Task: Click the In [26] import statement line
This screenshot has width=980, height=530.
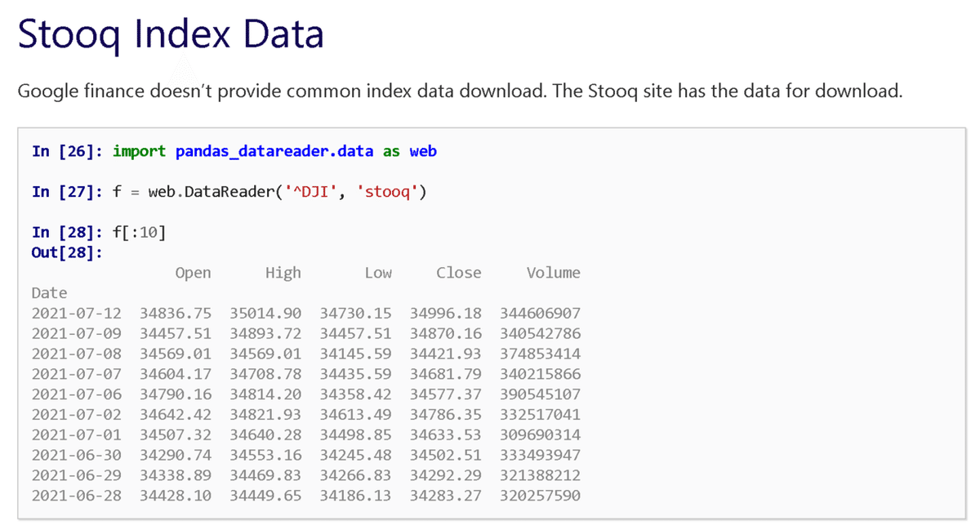Action: [x=234, y=151]
